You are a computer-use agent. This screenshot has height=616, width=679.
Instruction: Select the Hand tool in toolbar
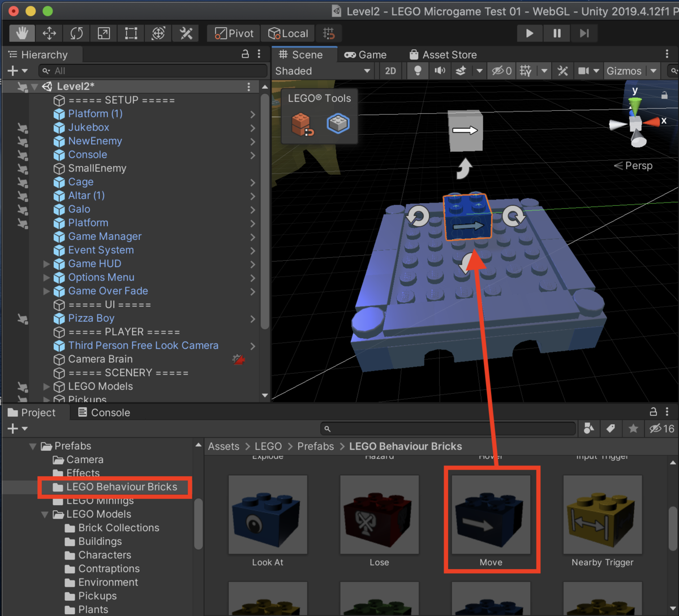click(22, 33)
